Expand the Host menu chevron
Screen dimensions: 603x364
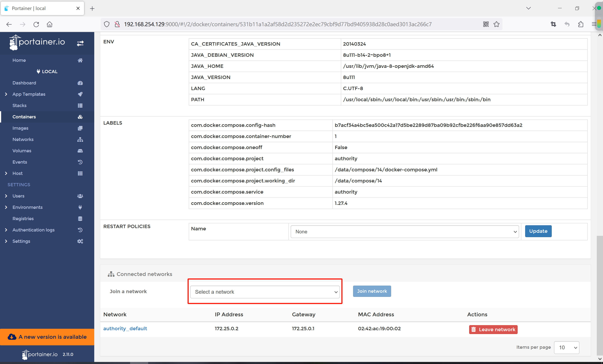(x=6, y=173)
